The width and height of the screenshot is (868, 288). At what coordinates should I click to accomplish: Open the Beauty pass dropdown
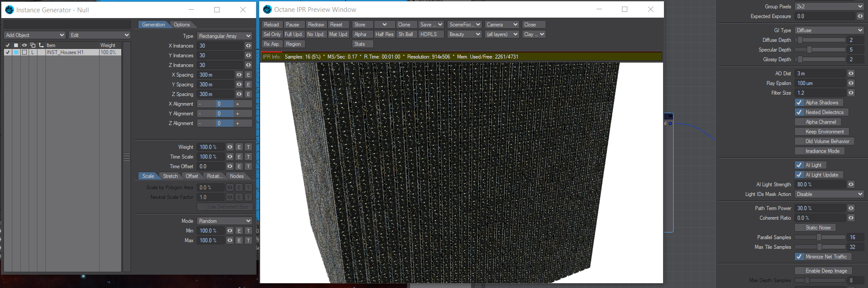click(465, 34)
